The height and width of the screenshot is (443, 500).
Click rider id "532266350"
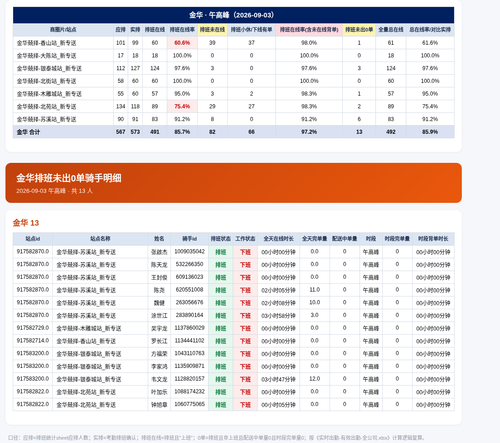click(x=189, y=264)
